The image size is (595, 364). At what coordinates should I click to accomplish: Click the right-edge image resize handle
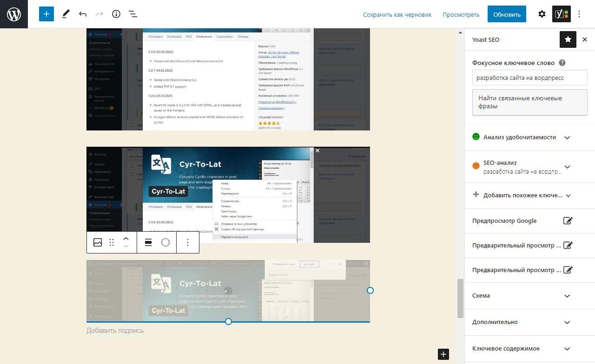tap(370, 290)
